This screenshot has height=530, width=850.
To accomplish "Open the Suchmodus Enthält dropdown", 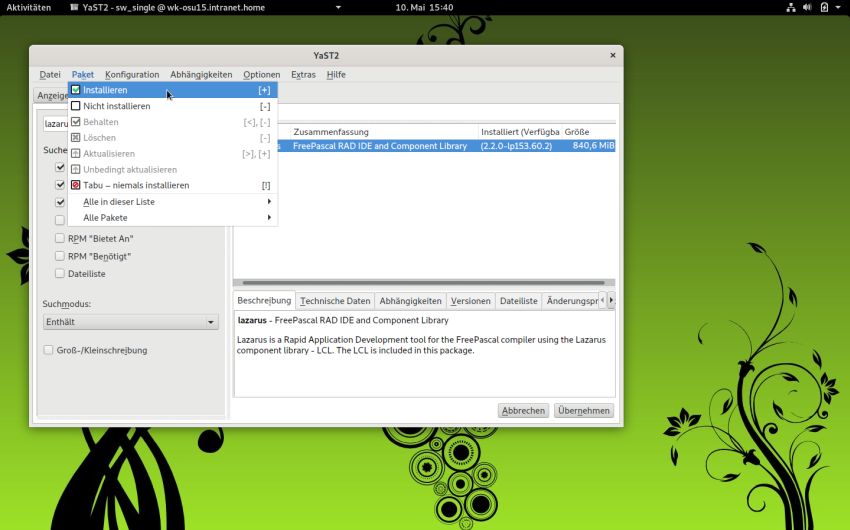I will [130, 322].
